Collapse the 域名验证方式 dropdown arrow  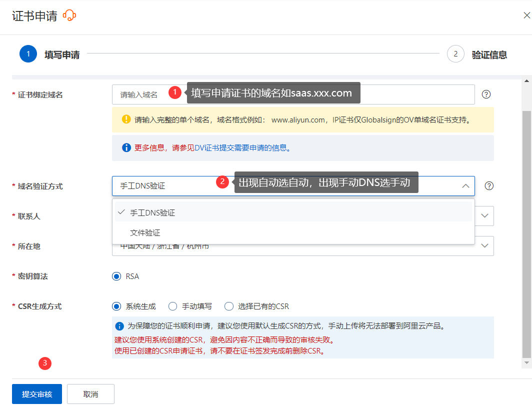465,186
